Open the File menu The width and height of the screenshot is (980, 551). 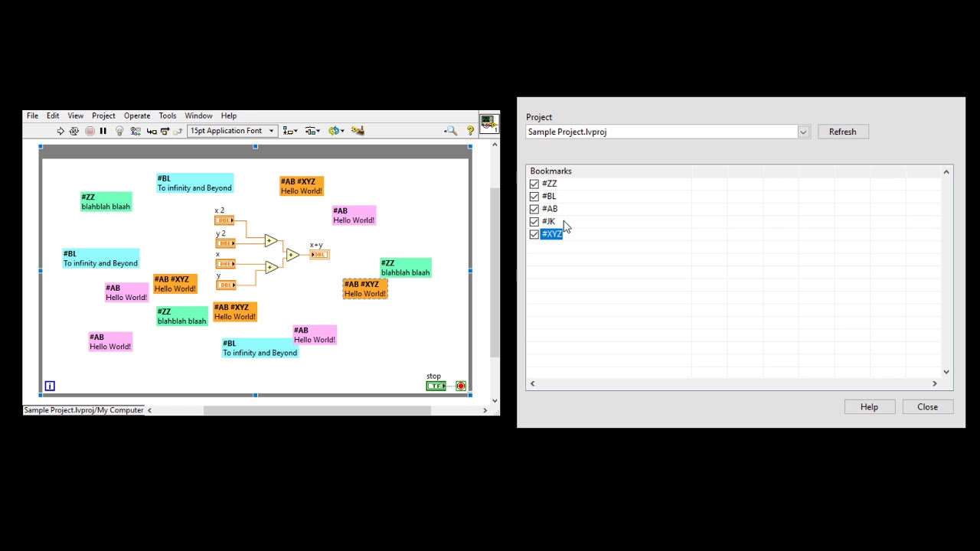[x=32, y=116]
